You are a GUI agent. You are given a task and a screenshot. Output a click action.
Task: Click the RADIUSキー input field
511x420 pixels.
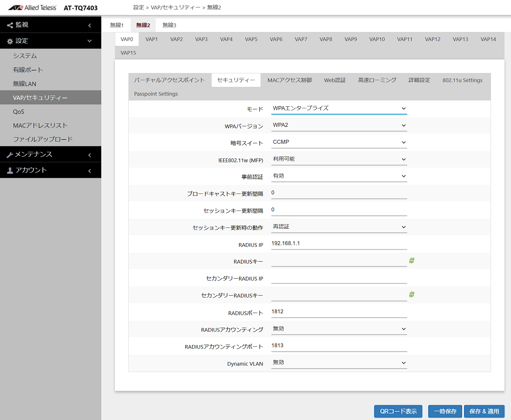tap(339, 261)
